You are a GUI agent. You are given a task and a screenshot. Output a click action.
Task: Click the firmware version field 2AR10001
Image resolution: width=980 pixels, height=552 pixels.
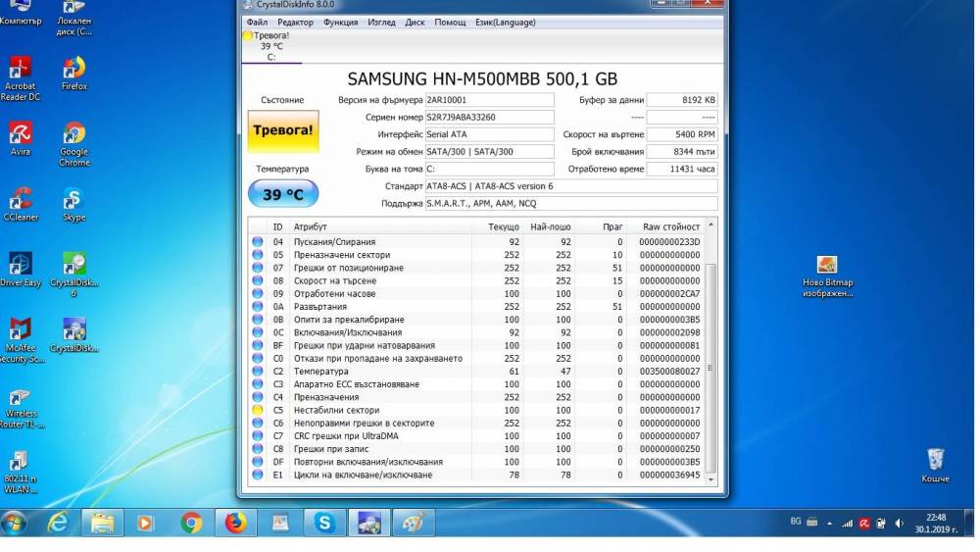(x=489, y=100)
